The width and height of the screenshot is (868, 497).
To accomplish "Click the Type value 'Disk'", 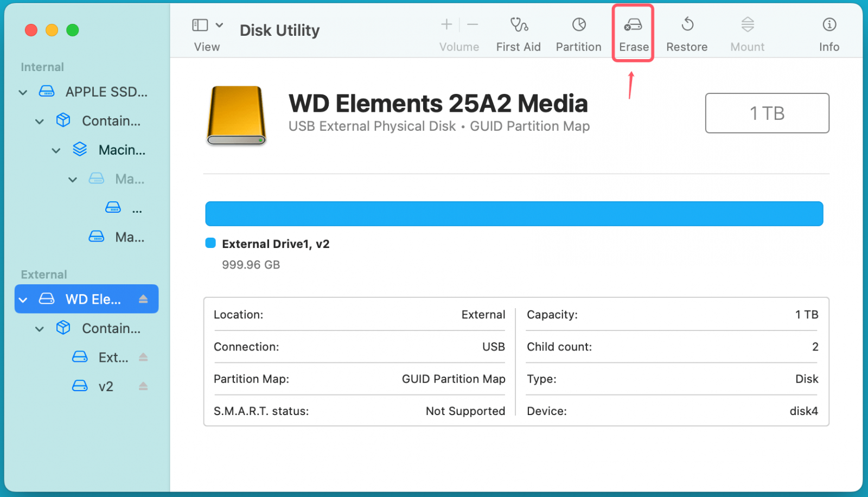I will (807, 379).
